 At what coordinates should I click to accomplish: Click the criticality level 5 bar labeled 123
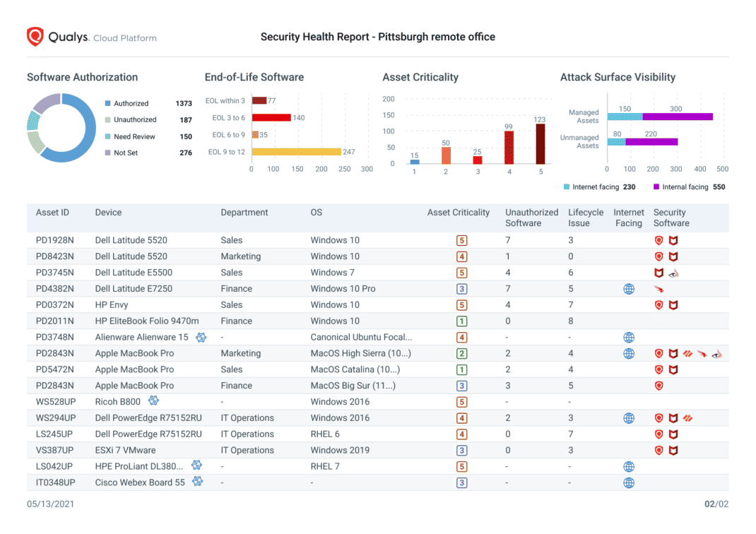tap(541, 144)
